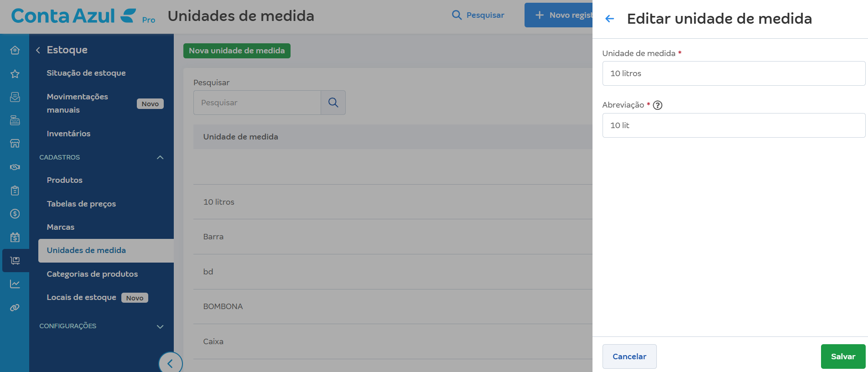This screenshot has width=868, height=372.
Task: Open the dollar coin financial icon
Action: click(x=15, y=214)
